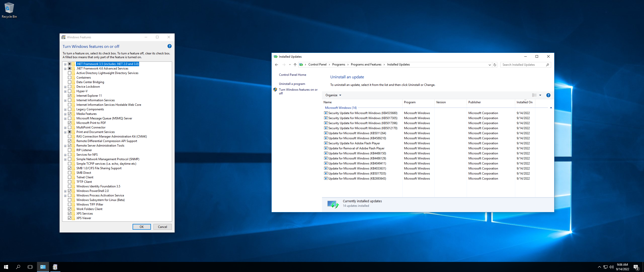Click the icon of update KB5011264
Image resolution: width=644 pixels, height=272 pixels.
[x=326, y=133]
